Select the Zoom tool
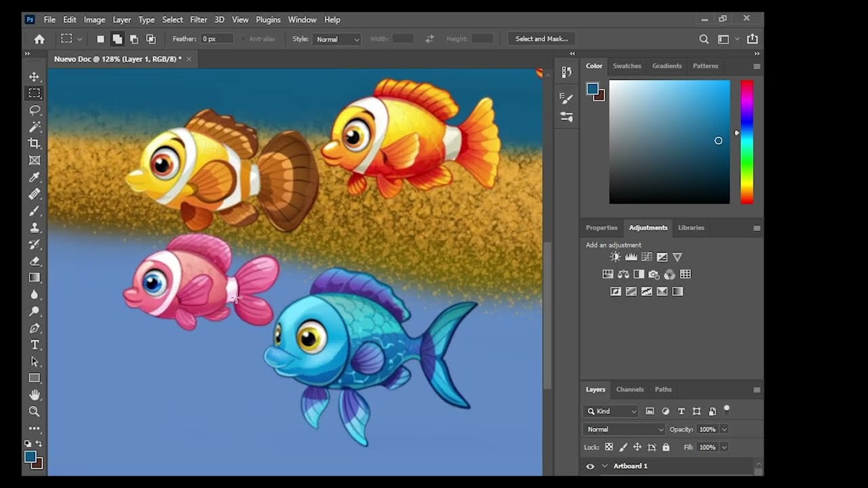Image resolution: width=868 pixels, height=488 pixels. click(x=35, y=411)
